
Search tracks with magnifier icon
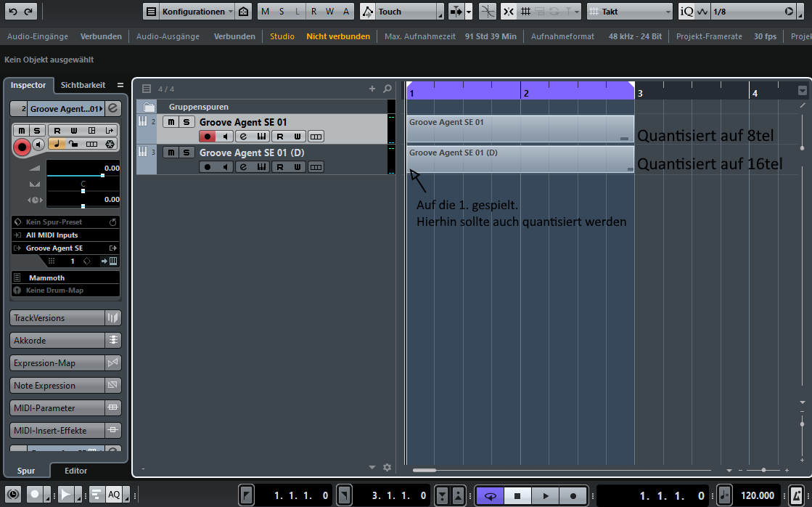click(387, 89)
